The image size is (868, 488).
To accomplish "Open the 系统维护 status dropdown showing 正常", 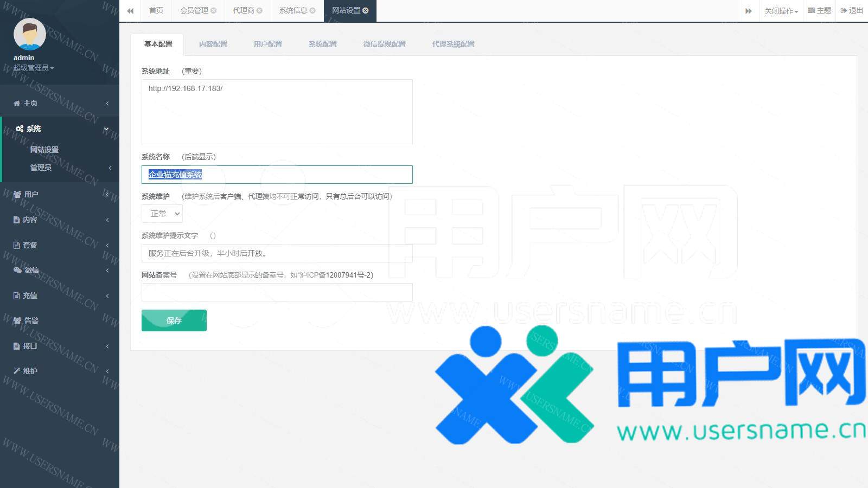I will [162, 214].
